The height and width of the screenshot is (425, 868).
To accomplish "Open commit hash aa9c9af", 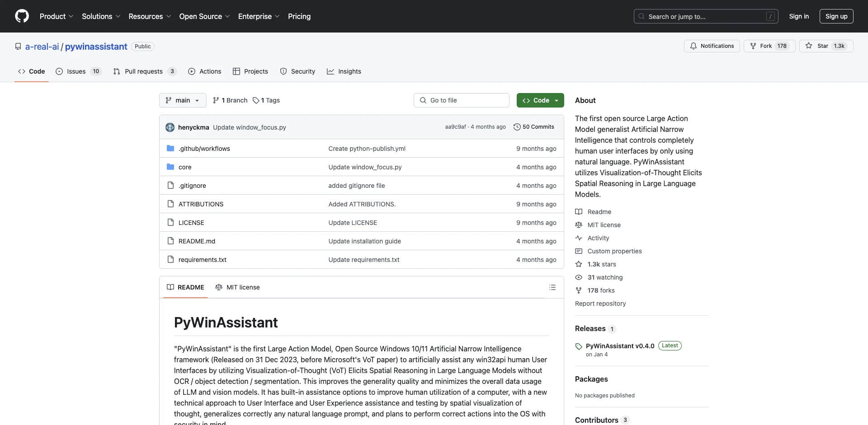I will [455, 127].
